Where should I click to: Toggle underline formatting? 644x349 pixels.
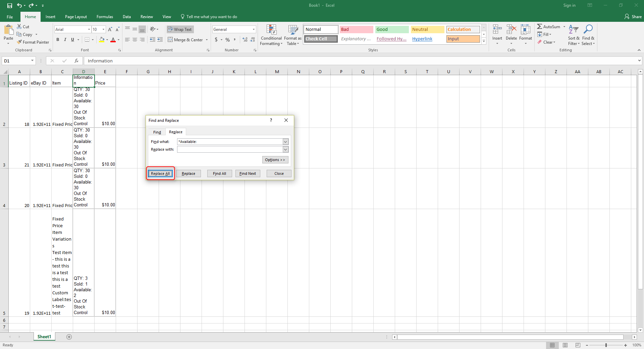click(72, 40)
